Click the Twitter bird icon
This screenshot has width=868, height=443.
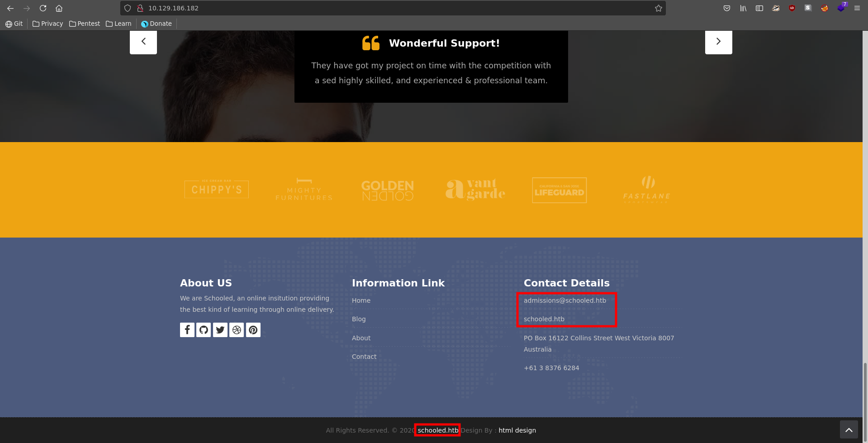(220, 330)
